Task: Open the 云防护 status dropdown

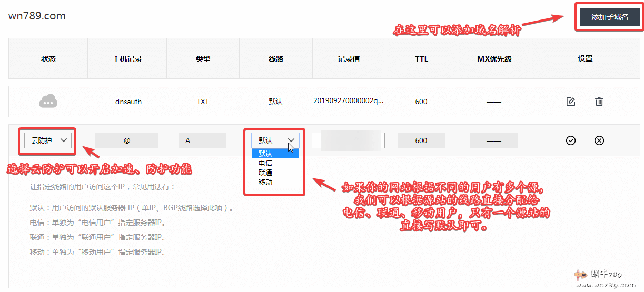Action: tap(48, 140)
